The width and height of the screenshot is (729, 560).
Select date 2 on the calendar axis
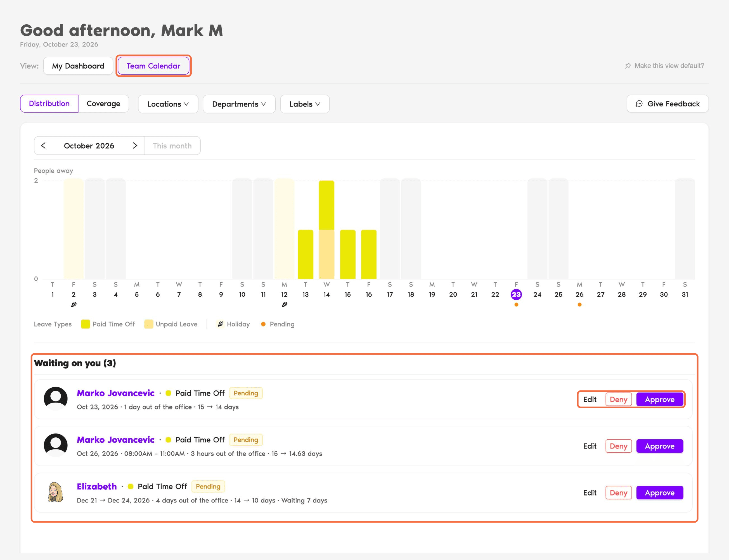[x=74, y=294]
